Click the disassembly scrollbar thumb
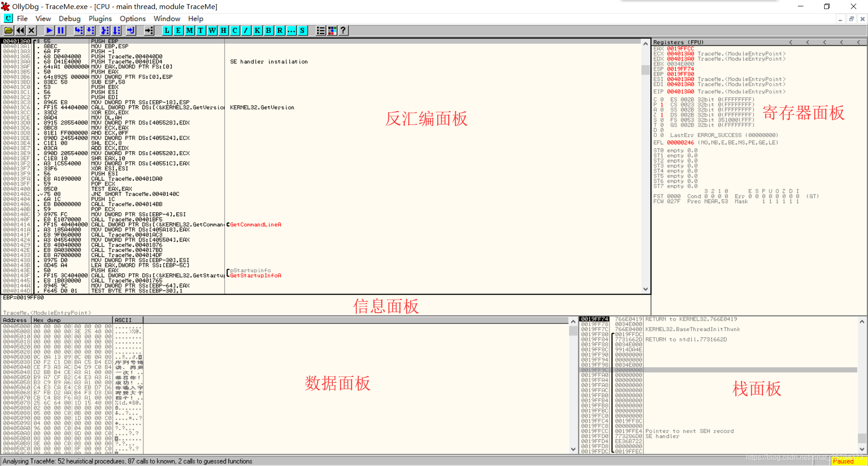The image size is (868, 466). (x=646, y=70)
